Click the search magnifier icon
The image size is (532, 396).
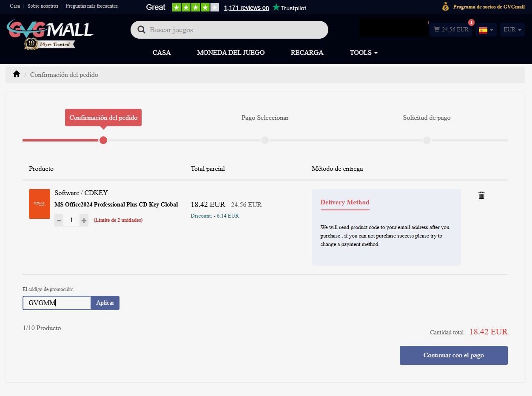141,30
